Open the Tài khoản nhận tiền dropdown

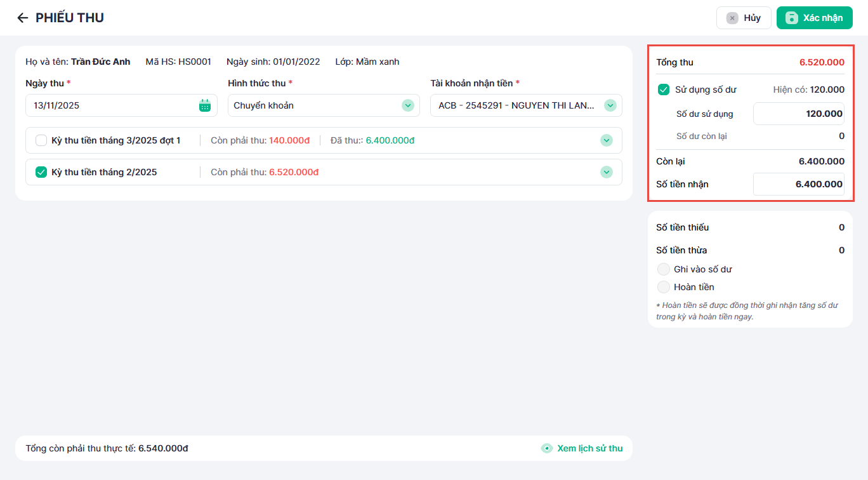525,105
